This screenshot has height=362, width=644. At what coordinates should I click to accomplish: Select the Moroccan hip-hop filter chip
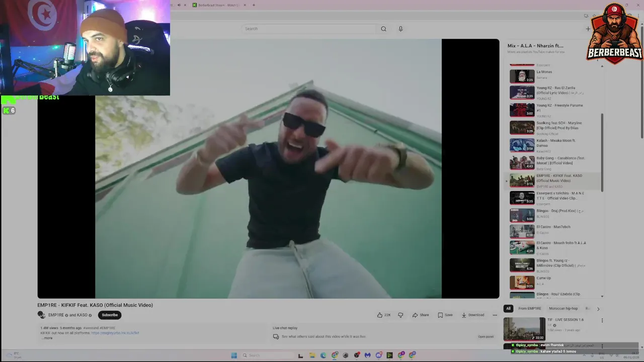563,309
